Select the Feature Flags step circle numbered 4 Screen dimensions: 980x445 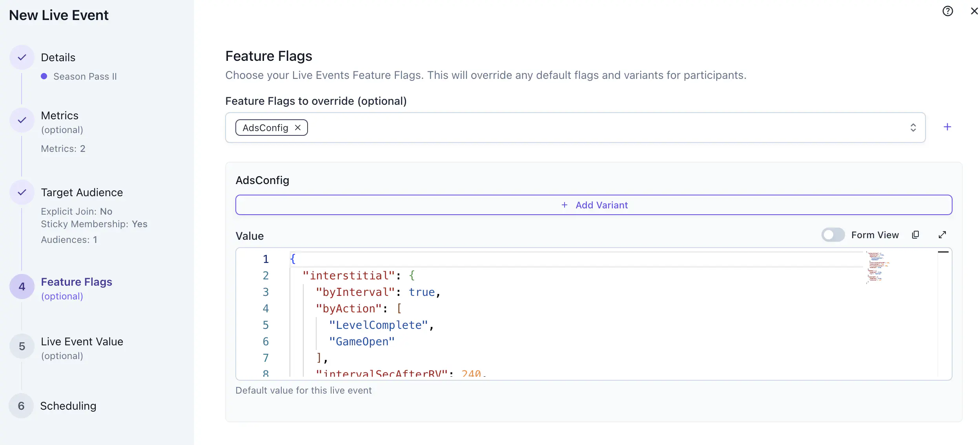(x=22, y=286)
